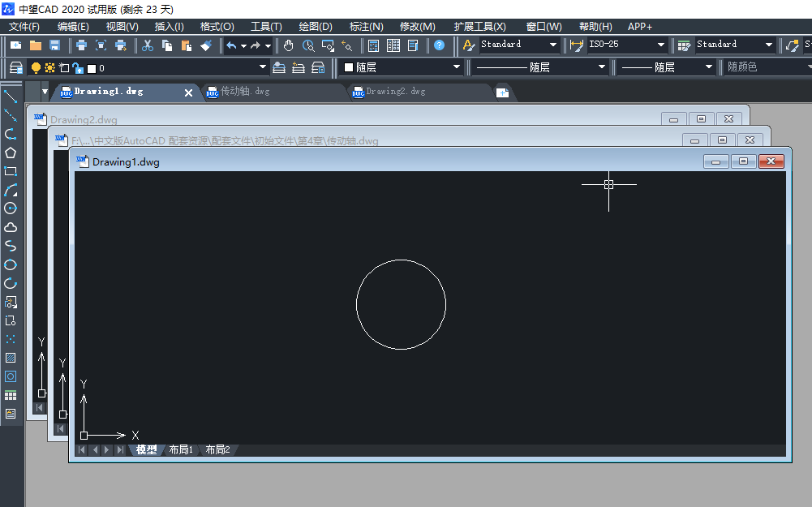Toggle layer 0 freeze sun icon
Viewport: 812px width, 507px height.
[x=50, y=68]
